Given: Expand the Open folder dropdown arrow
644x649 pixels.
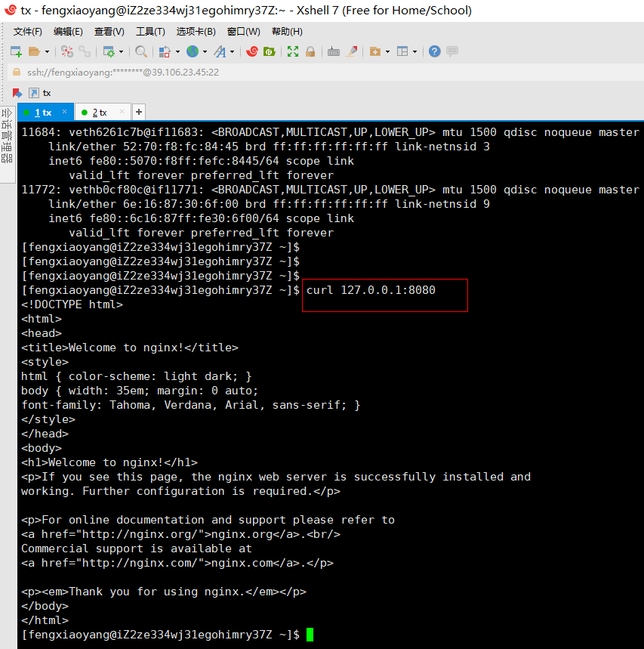Looking at the screenshot, I should 47,51.
